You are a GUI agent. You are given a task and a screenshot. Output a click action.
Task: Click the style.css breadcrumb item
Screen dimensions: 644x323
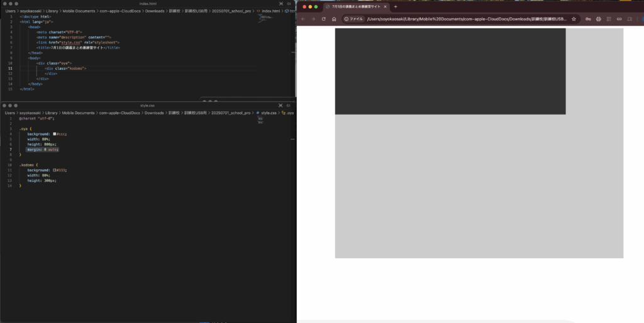click(267, 113)
